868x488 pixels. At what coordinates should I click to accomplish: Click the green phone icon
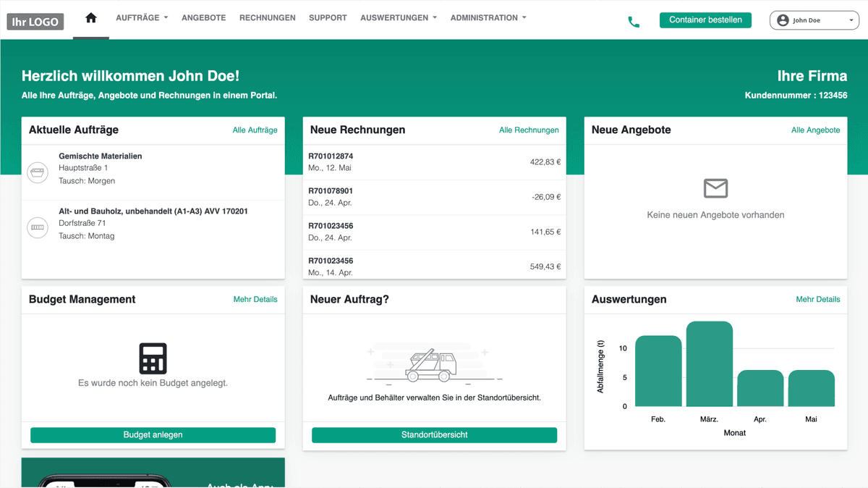[x=634, y=22]
